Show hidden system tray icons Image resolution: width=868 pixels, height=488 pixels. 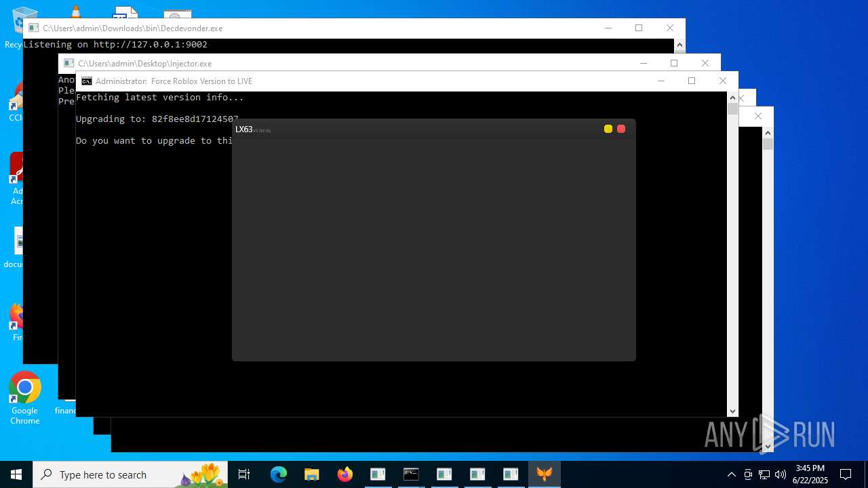pos(731,474)
